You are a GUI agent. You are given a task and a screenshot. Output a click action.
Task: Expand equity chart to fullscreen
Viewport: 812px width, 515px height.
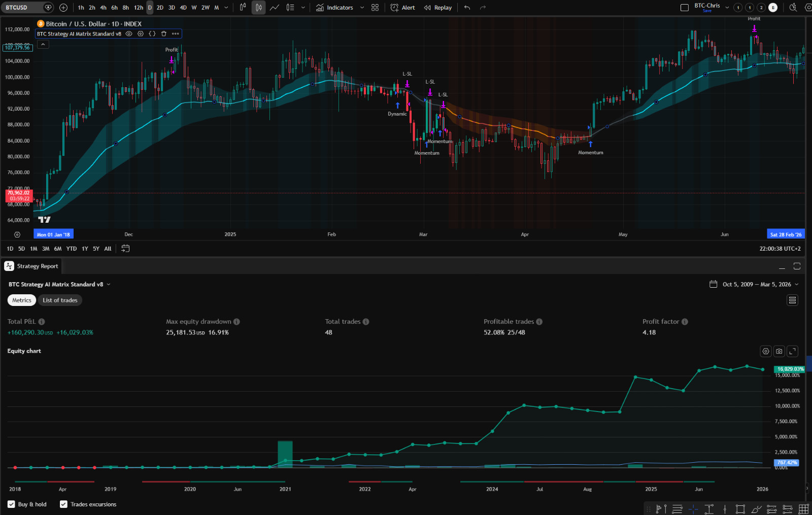pos(793,351)
